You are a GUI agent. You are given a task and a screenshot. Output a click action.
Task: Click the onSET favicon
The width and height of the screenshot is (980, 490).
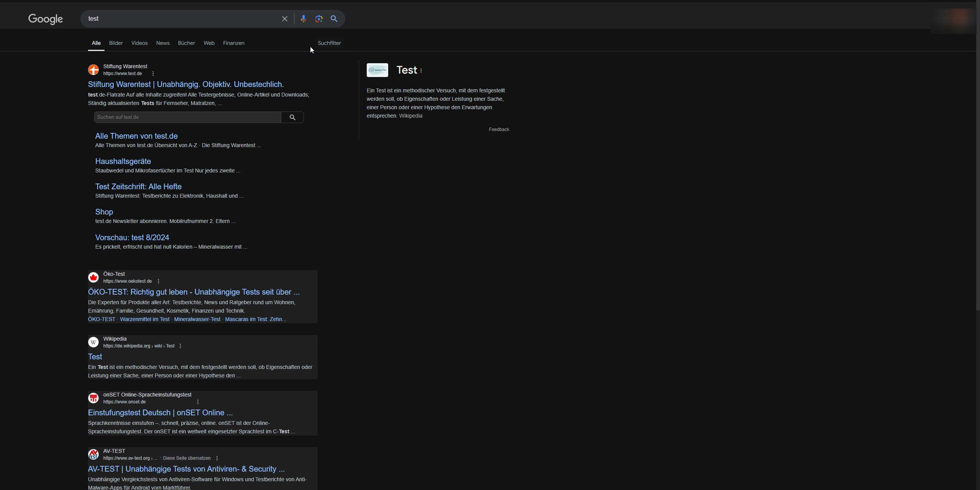(x=93, y=398)
